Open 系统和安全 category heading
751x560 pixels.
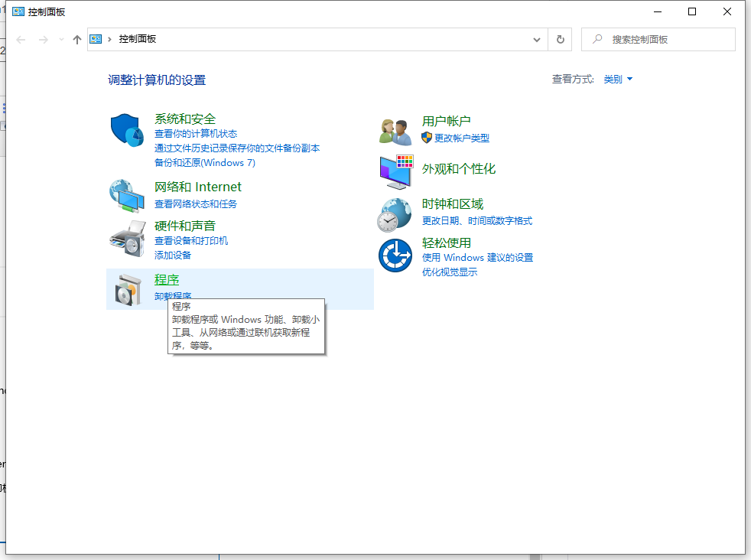pos(185,119)
